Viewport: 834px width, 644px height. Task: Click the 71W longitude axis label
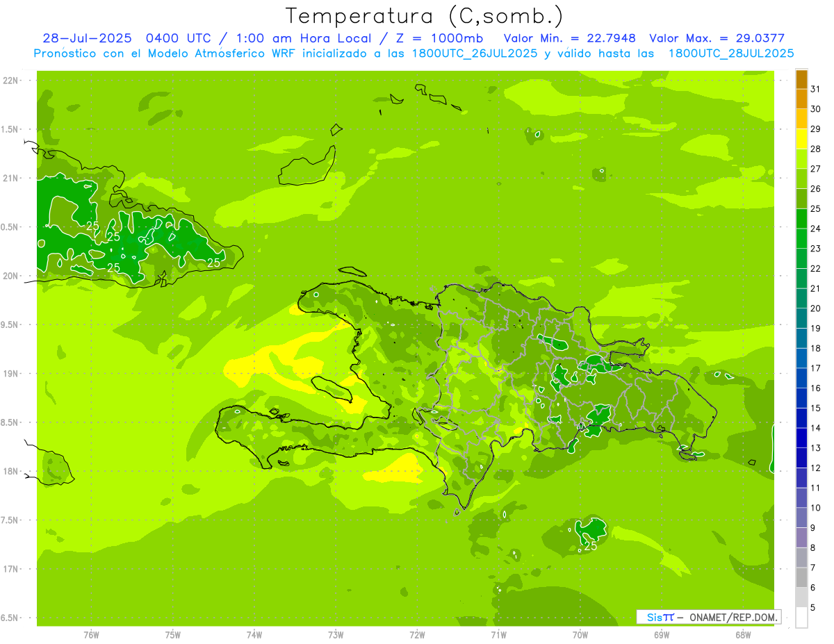tap(498, 635)
